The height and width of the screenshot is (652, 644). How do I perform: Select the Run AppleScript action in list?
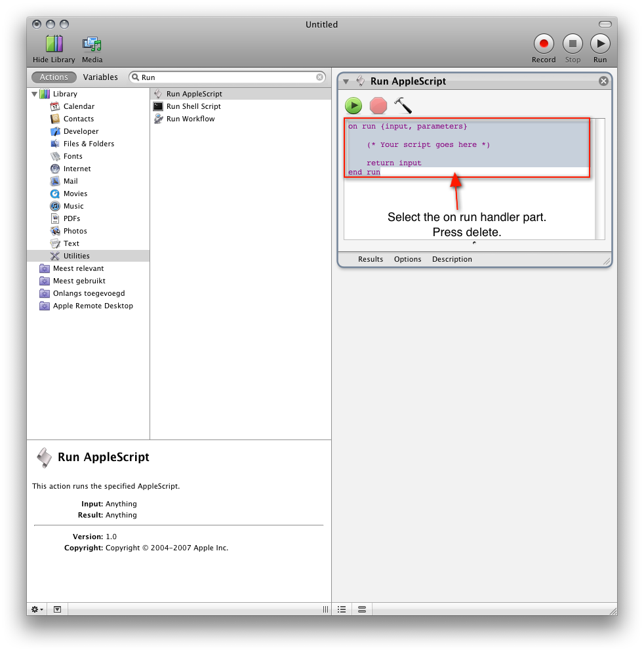(x=241, y=94)
